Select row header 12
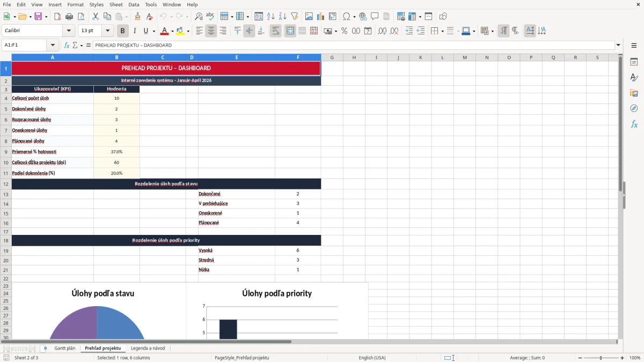Viewport: 644px width, 362px height. point(6,184)
